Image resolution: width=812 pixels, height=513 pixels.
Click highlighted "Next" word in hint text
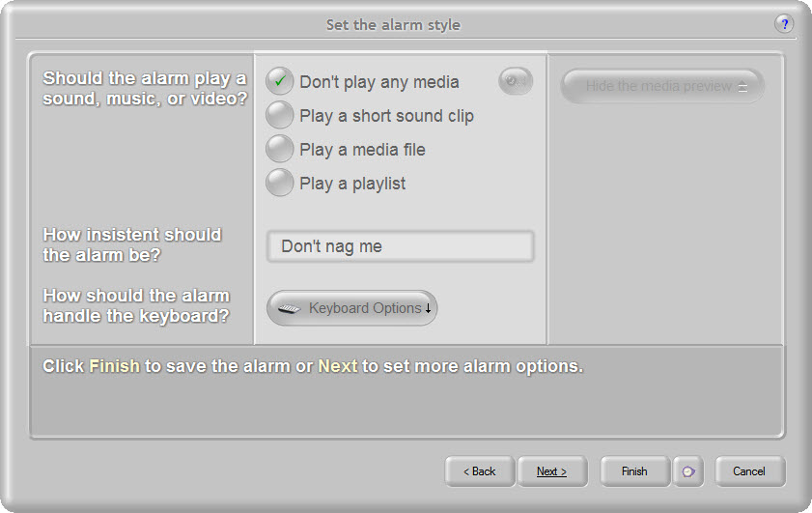[x=338, y=367]
